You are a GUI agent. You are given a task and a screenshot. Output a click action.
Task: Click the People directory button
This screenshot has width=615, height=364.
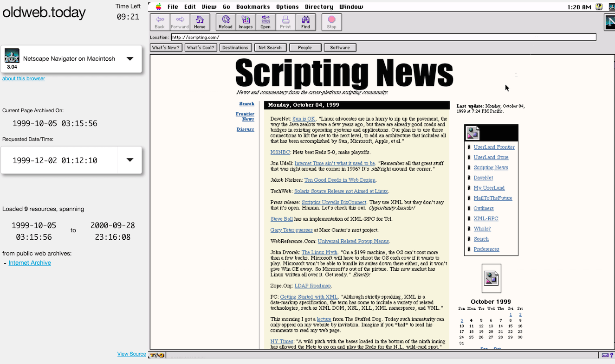pyautogui.click(x=305, y=47)
